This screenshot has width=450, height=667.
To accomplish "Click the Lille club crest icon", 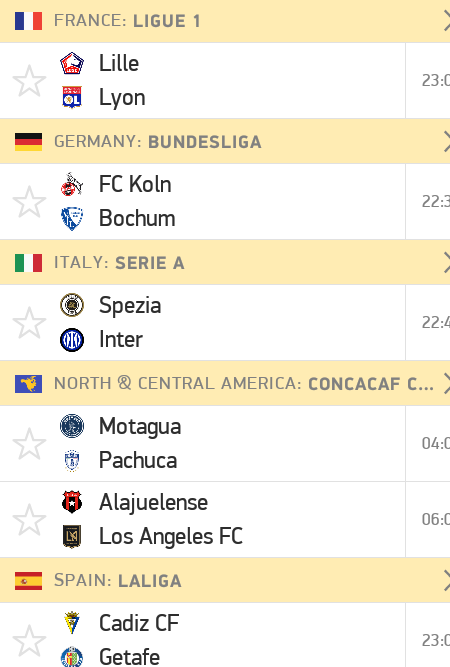I will (x=72, y=63).
